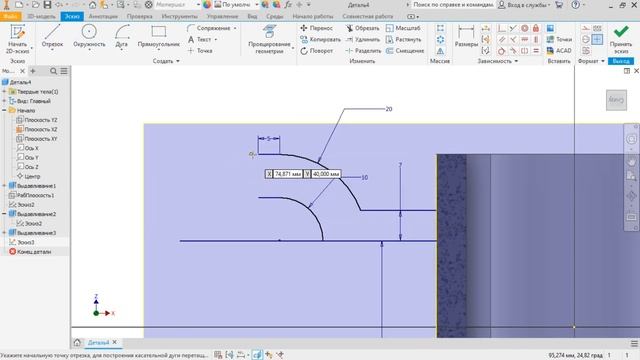Expand Твердые тела(1) node
Screen dimensions: 640x360
[4, 91]
